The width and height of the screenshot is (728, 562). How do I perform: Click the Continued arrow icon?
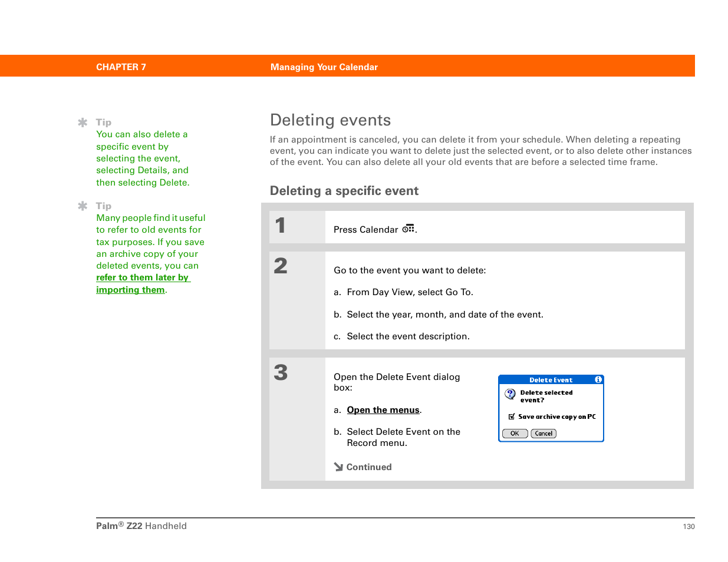pos(338,467)
